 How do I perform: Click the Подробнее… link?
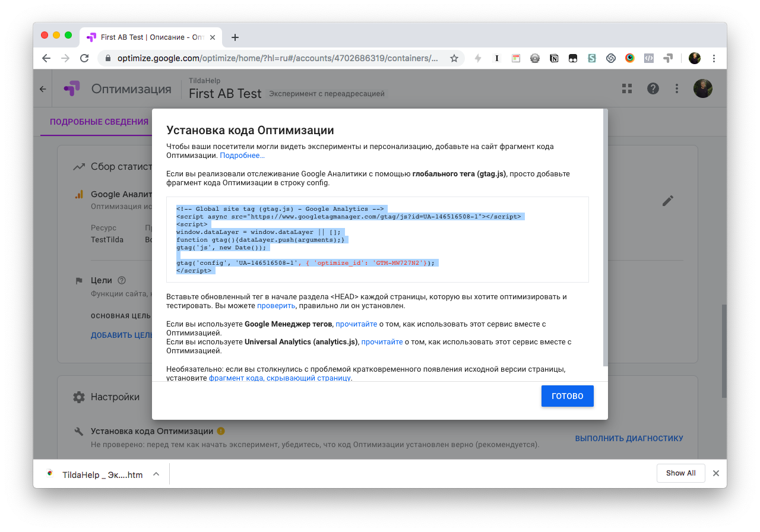(x=242, y=156)
